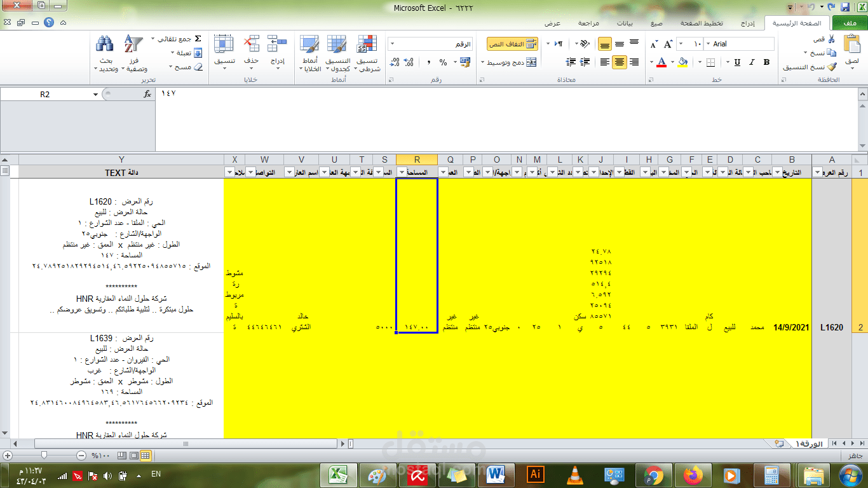This screenshot has width=868, height=488.
Task: Apply the red font color
Action: pos(661,62)
